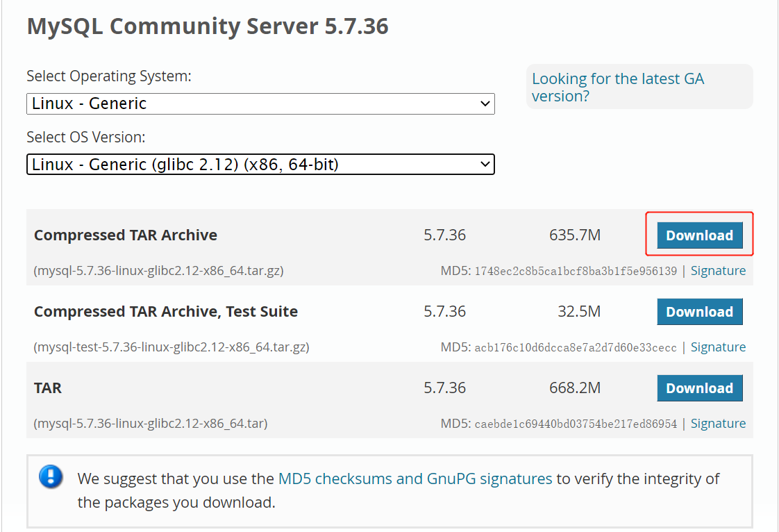This screenshot has height=532, width=779.
Task: Click the MySQL Community Server 5.7.36 heading
Action: [206, 26]
